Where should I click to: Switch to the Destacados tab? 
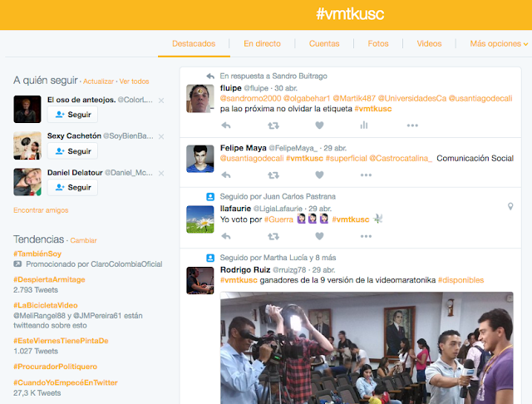click(194, 44)
